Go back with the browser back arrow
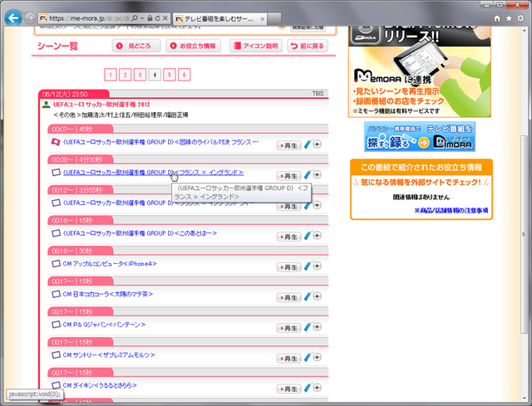Image resolution: width=532 pixels, height=406 pixels. [x=13, y=18]
